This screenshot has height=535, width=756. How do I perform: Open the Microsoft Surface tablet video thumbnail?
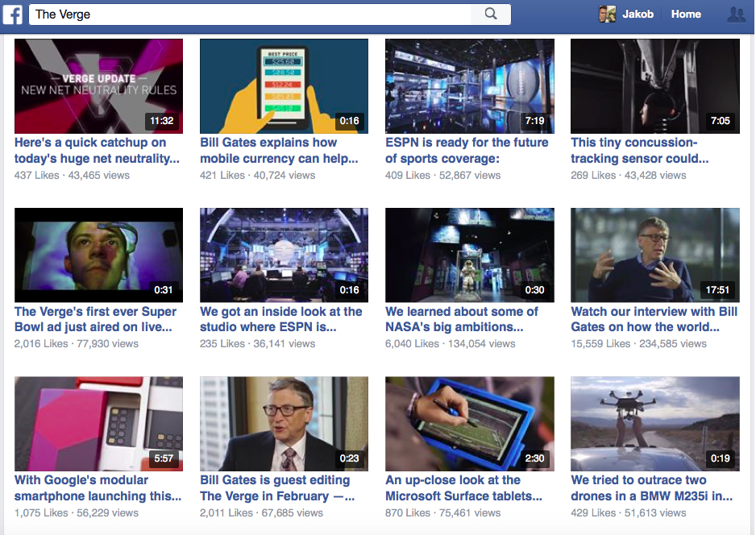click(x=470, y=424)
